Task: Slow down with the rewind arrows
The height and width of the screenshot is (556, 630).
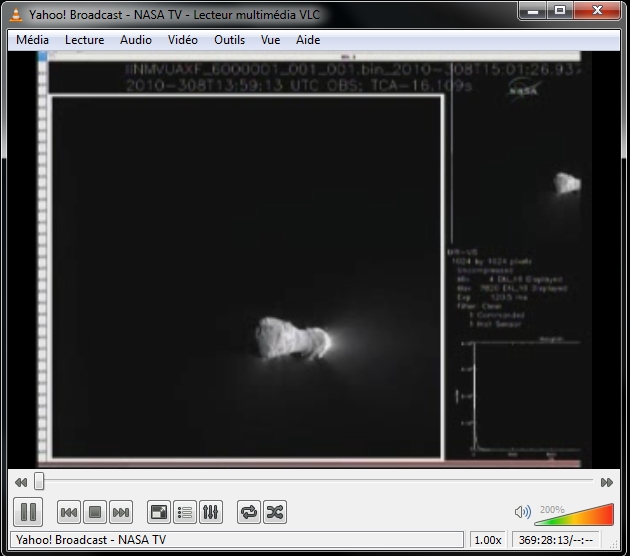Action: coord(21,482)
